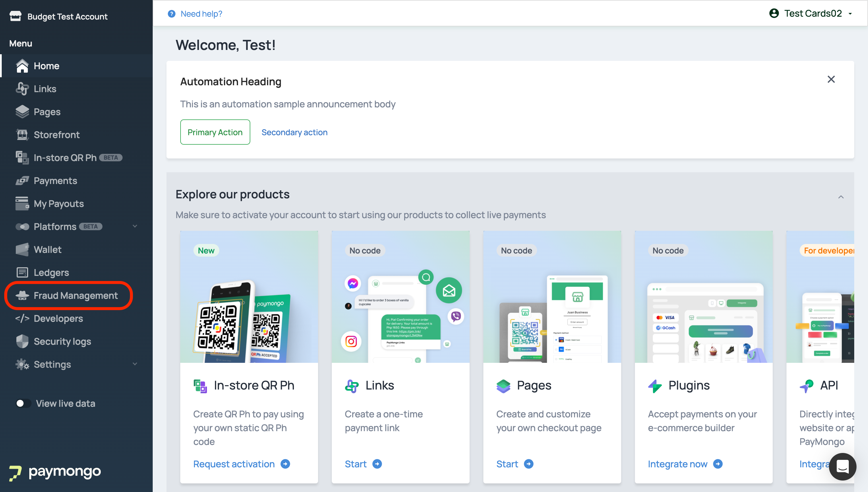Expand the Settings submenu chevron
Viewport: 868px width, 492px height.
pos(135,364)
